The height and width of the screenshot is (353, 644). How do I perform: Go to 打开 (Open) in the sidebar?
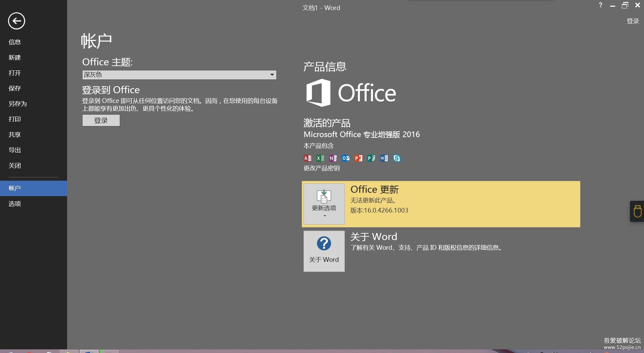[x=34, y=73]
